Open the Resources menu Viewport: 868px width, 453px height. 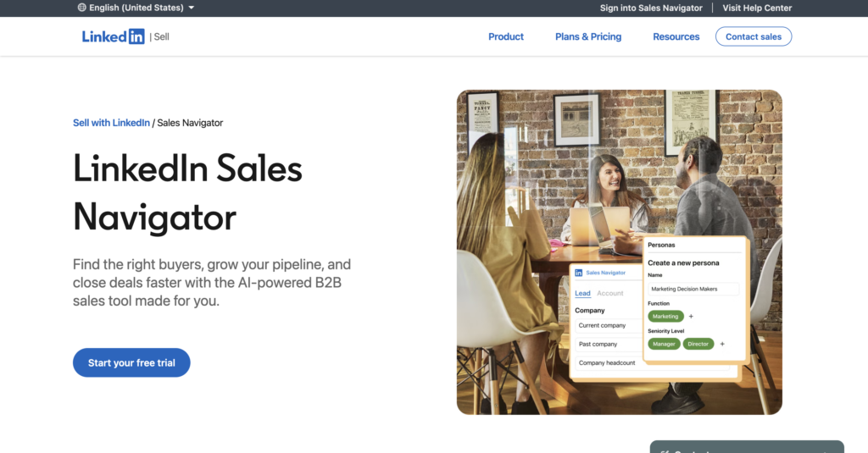(x=676, y=36)
